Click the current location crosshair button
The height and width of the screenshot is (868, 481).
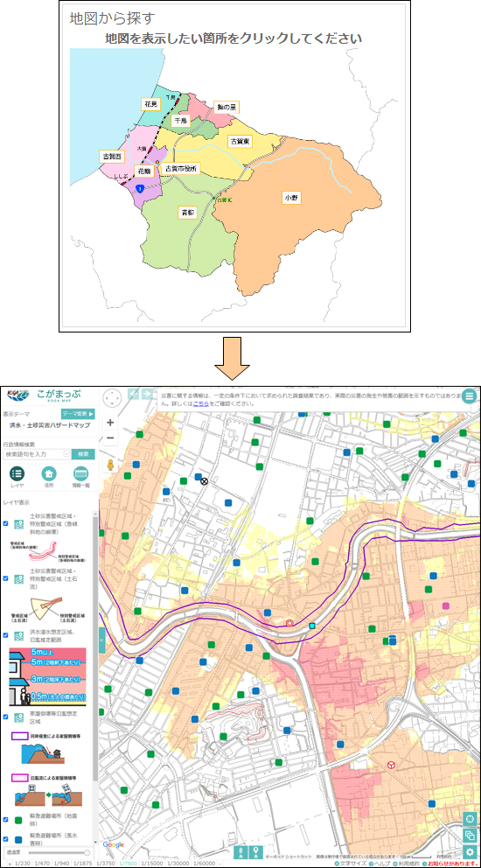[x=471, y=818]
